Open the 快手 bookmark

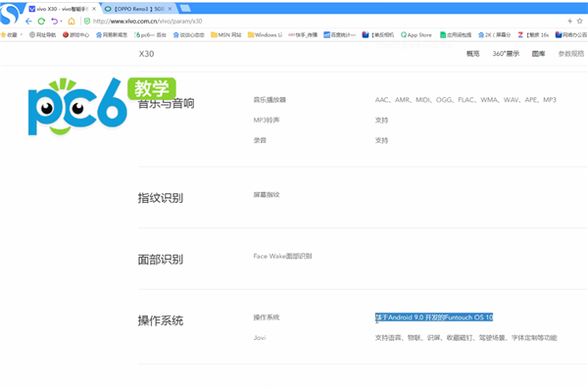(x=303, y=35)
